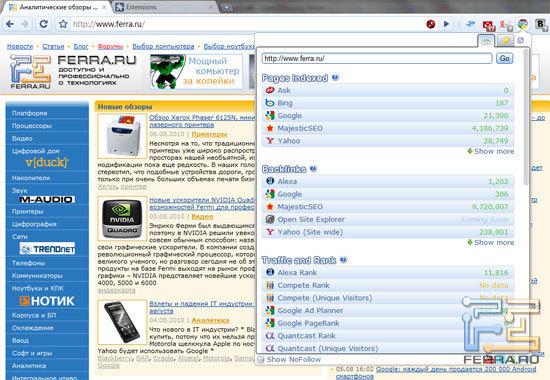Open the Gmail checker extension icon
Screen dimensions: 550x380
point(488,25)
